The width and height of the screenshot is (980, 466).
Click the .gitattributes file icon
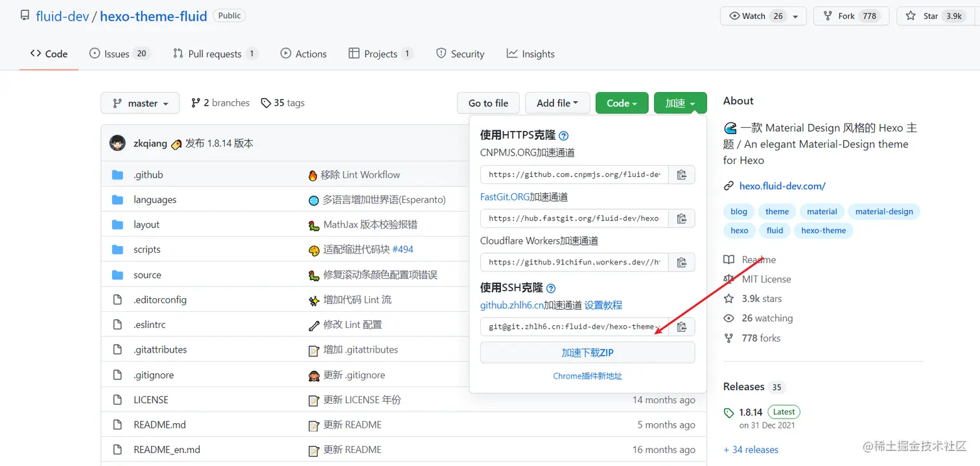click(117, 349)
